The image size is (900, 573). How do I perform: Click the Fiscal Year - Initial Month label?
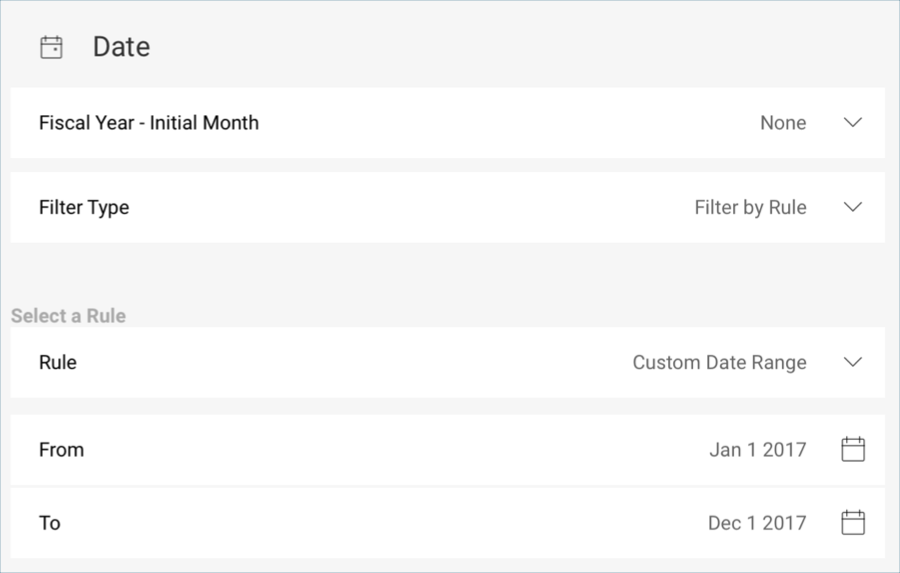(x=149, y=123)
